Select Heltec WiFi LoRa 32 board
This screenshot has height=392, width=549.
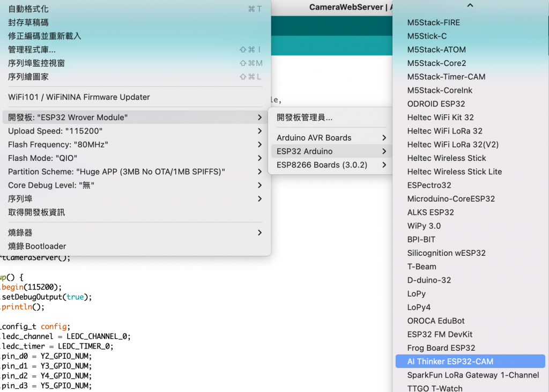pyautogui.click(x=470, y=131)
